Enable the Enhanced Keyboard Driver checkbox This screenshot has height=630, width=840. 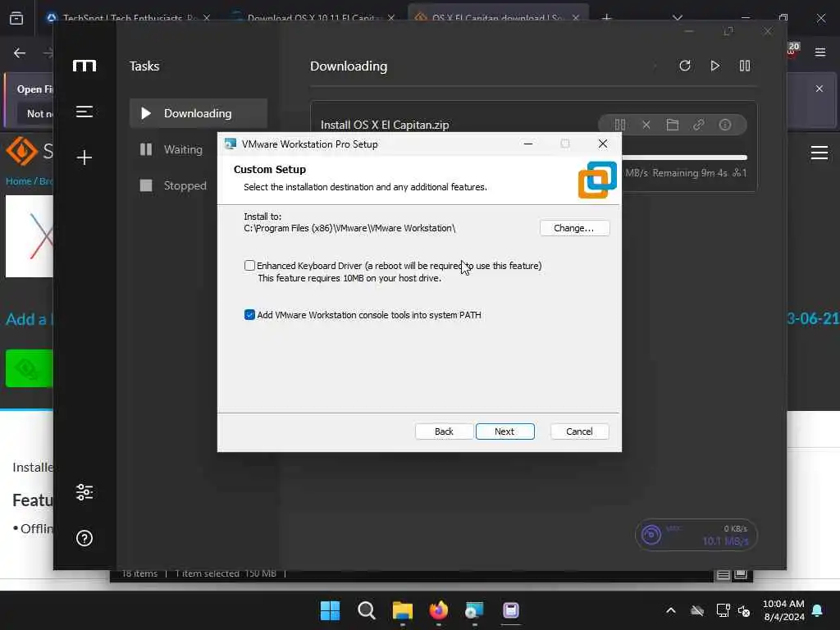pyautogui.click(x=249, y=266)
